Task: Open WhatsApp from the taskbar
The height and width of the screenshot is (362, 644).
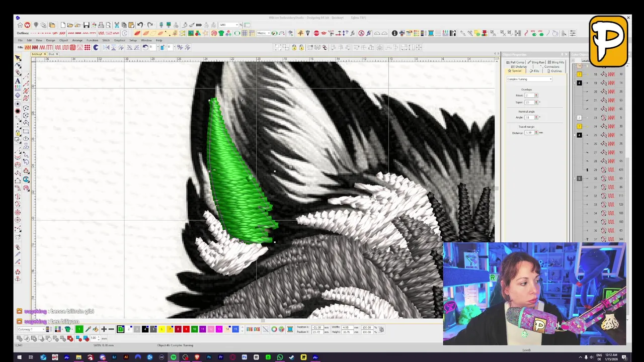Action: coord(280,357)
